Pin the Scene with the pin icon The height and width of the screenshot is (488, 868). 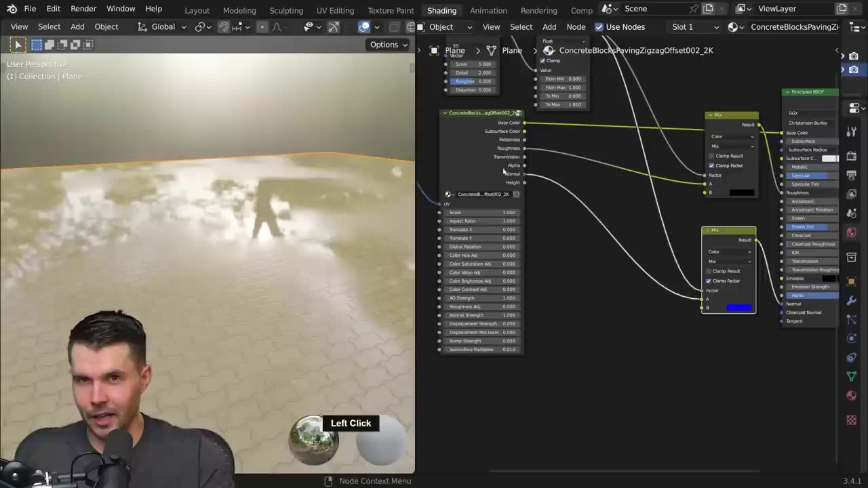point(694,9)
